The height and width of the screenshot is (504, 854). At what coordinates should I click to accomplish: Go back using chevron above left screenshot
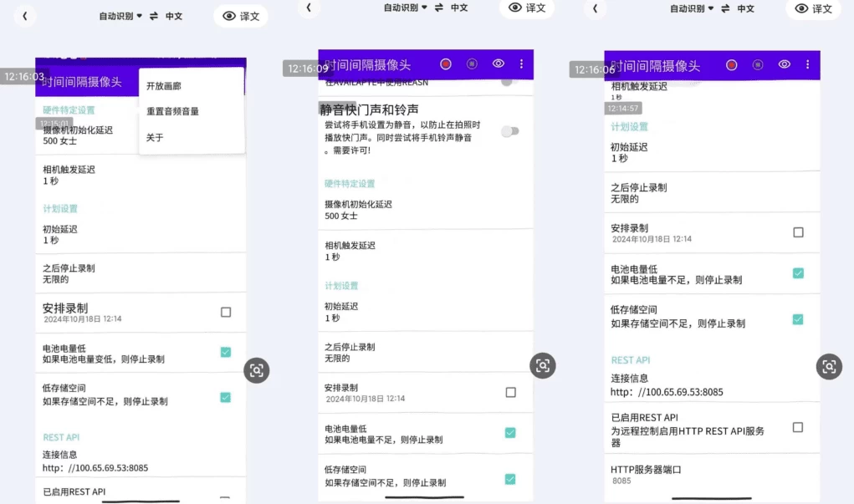(25, 16)
